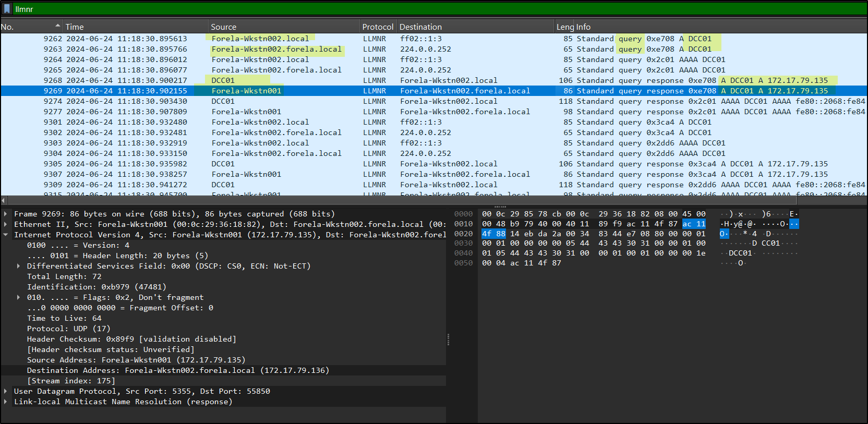The image size is (868, 424).
Task: Expand the Ethernet II section
Action: tap(6, 224)
